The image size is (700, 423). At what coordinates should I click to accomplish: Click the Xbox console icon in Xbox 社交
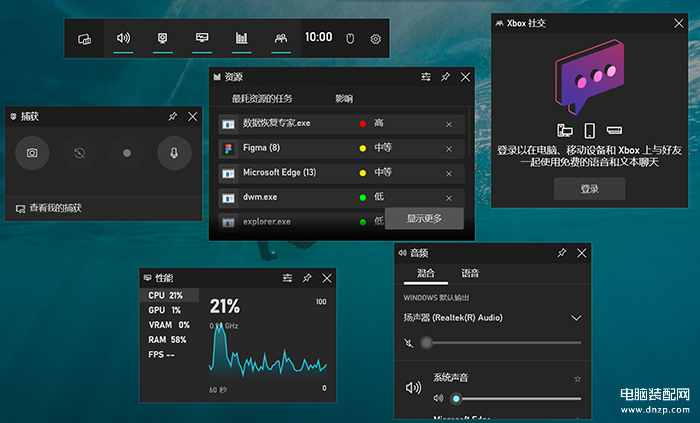coord(614,130)
